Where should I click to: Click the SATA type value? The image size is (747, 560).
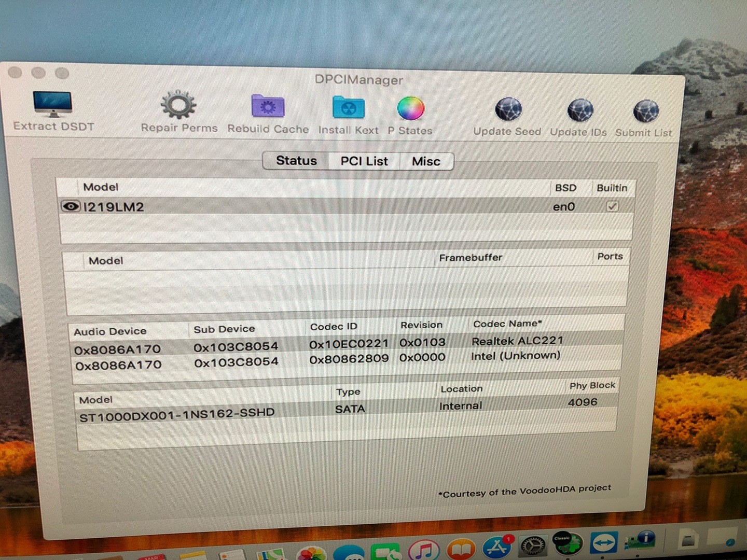350,409
